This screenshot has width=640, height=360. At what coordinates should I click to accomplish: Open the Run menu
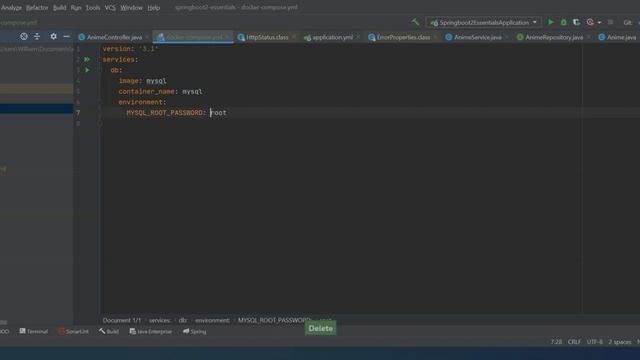[x=76, y=8]
